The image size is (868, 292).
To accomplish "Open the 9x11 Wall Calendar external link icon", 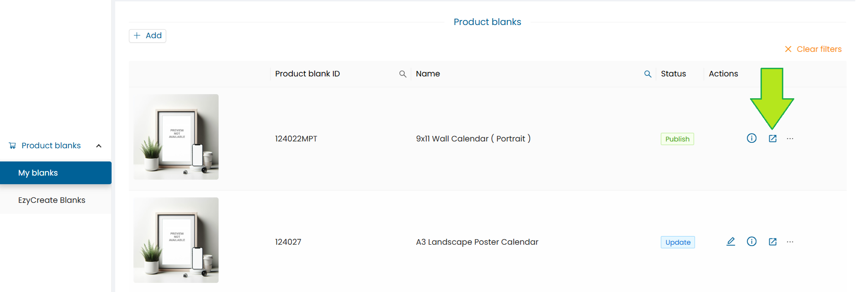I will pyautogui.click(x=772, y=139).
